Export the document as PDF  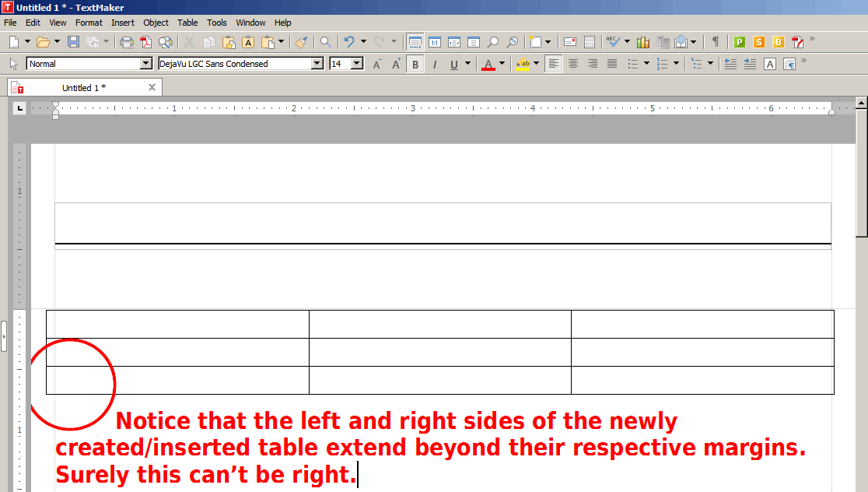(x=145, y=42)
